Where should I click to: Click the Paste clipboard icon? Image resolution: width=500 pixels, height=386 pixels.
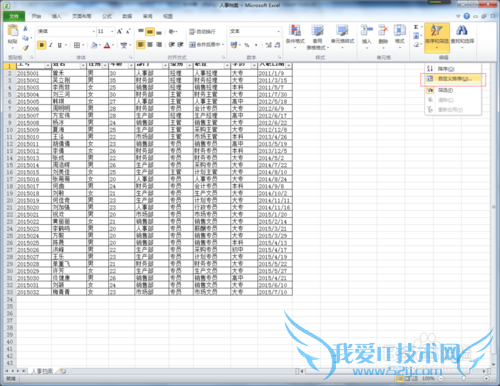[x=13, y=31]
